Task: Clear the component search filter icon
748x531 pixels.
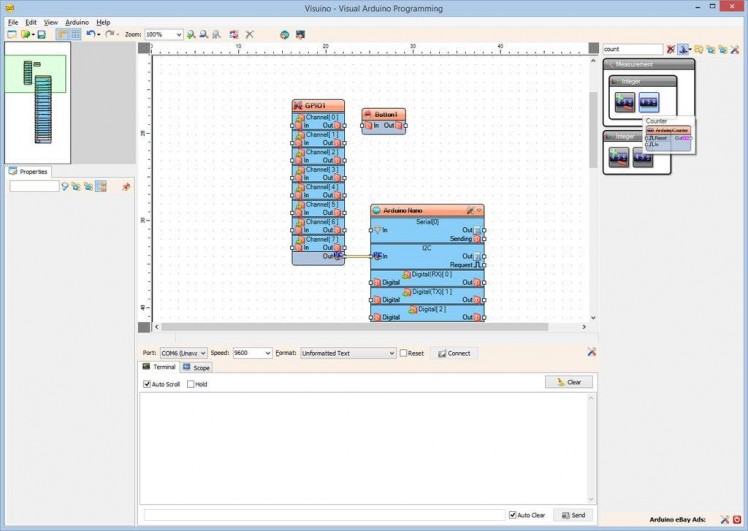Action: [671, 49]
